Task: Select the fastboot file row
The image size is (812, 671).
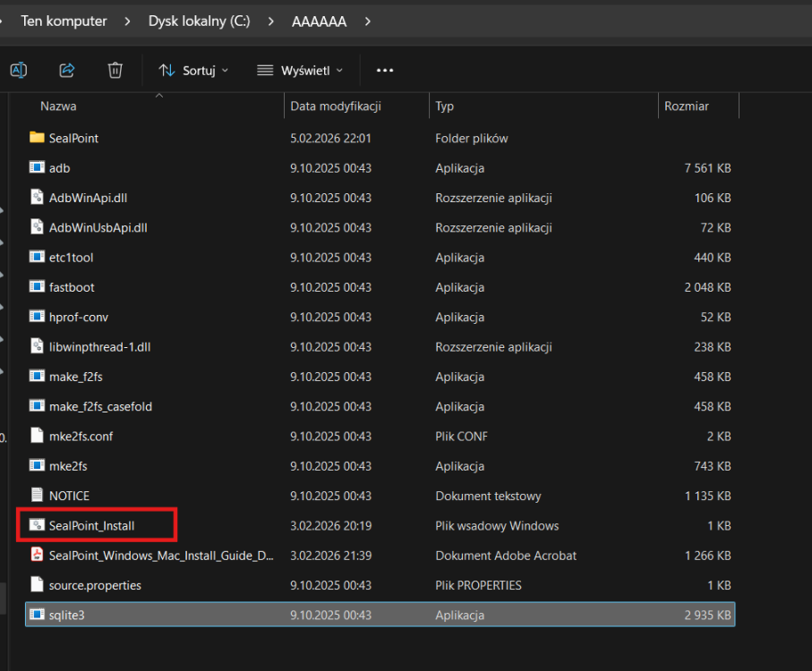Action: coord(72,287)
